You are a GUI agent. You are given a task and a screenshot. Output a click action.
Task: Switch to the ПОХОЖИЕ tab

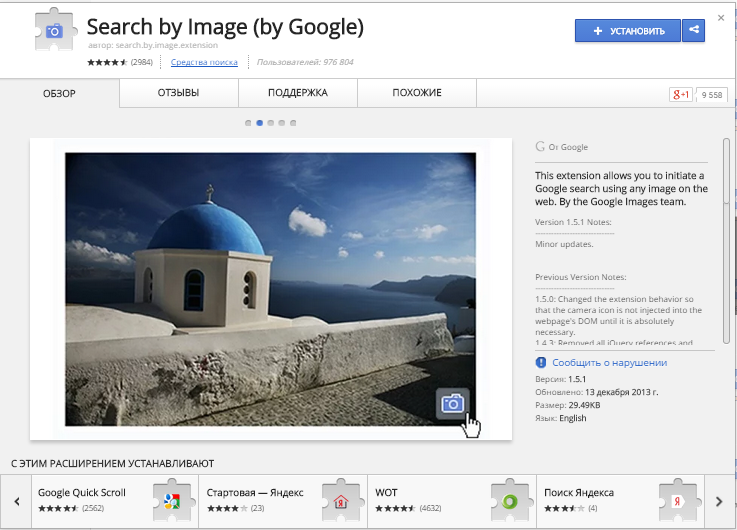[x=417, y=93]
